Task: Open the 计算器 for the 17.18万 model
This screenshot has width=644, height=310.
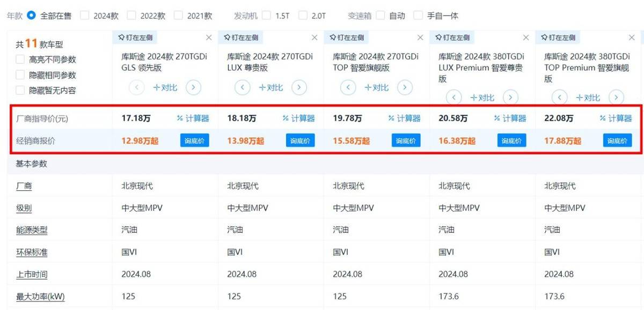Action: tap(193, 119)
